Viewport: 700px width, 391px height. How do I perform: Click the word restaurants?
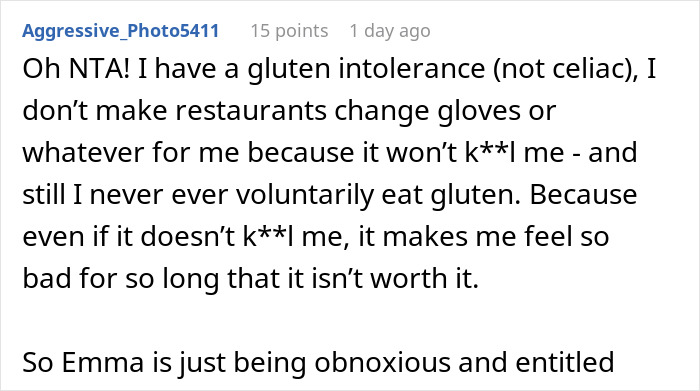pyautogui.click(x=250, y=111)
